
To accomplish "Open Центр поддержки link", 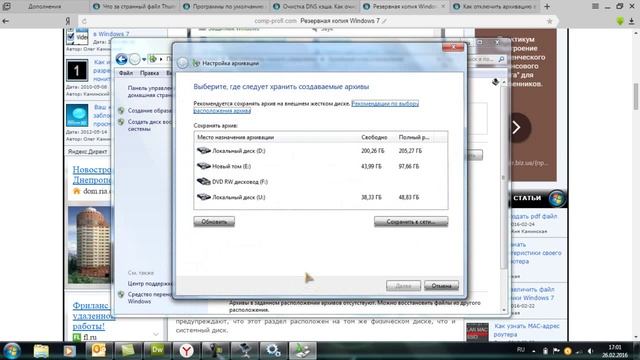I will point(150,283).
